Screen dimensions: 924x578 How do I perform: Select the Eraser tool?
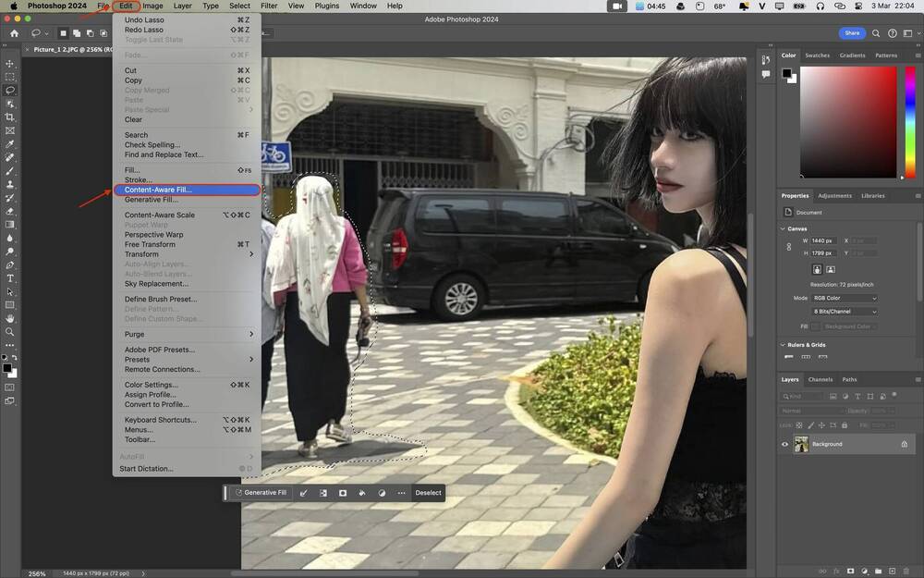(9, 211)
